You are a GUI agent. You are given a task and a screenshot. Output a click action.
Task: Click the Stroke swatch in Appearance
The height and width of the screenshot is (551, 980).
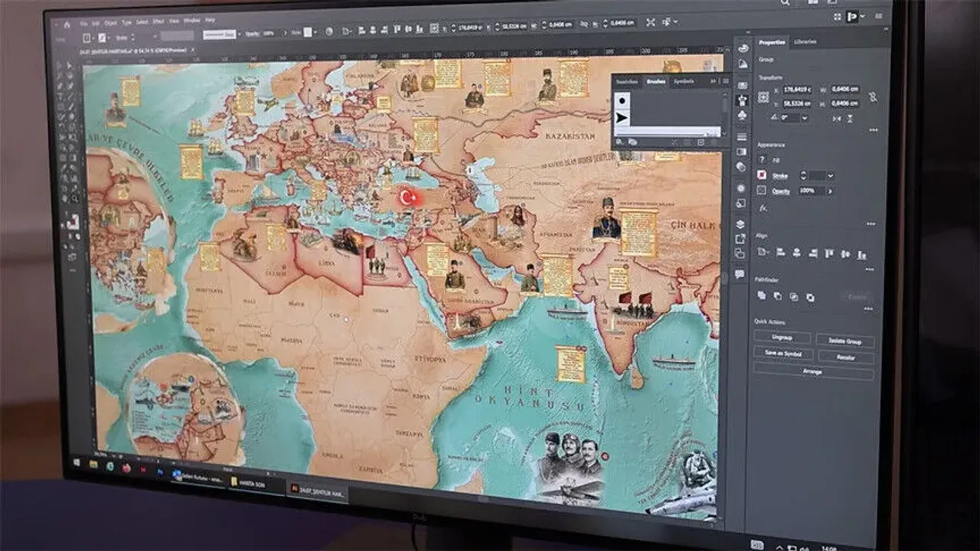pos(762,174)
